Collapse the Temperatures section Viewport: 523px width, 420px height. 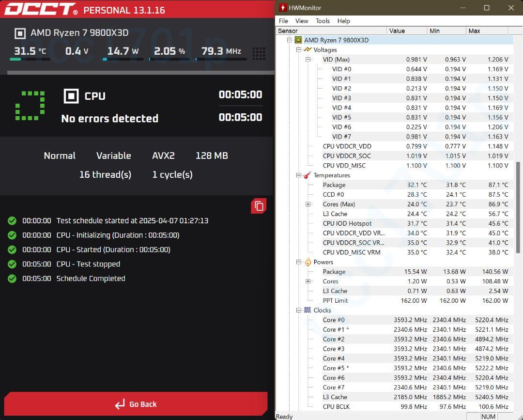pyautogui.click(x=298, y=175)
